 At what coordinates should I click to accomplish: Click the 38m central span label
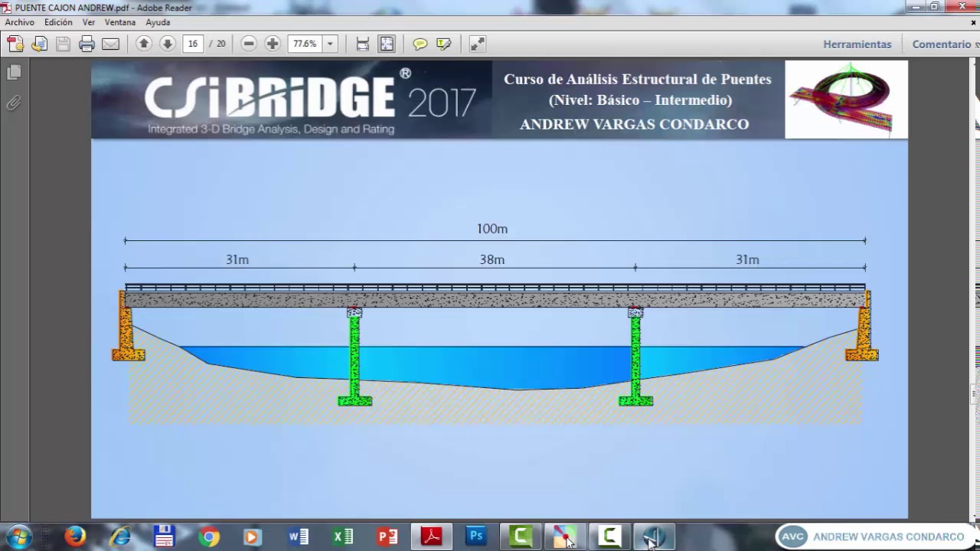(492, 260)
